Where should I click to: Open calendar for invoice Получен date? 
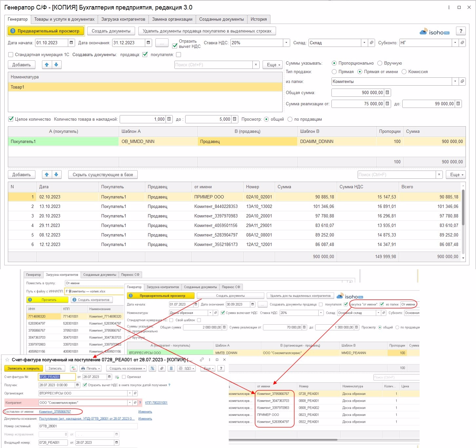(x=77, y=385)
